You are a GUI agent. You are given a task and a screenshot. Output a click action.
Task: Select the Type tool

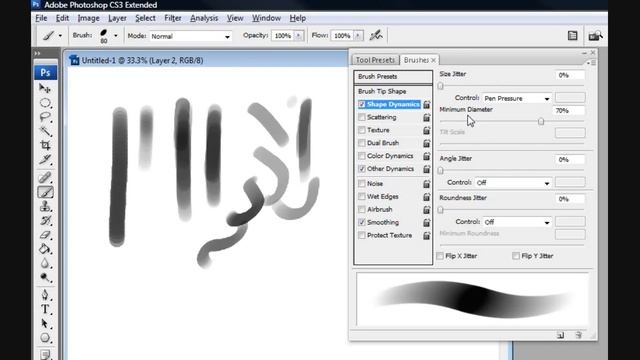[x=45, y=309]
